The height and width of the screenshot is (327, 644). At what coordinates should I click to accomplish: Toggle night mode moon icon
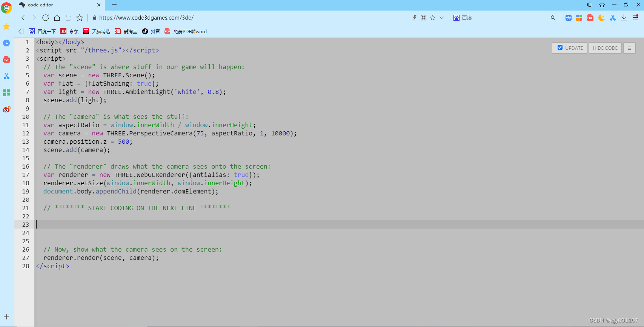click(601, 18)
